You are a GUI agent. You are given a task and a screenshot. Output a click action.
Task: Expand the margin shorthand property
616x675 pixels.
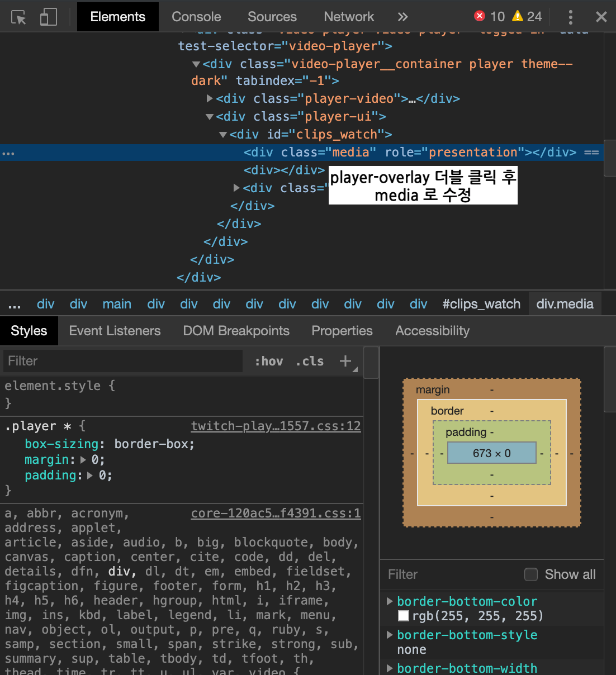tap(83, 460)
